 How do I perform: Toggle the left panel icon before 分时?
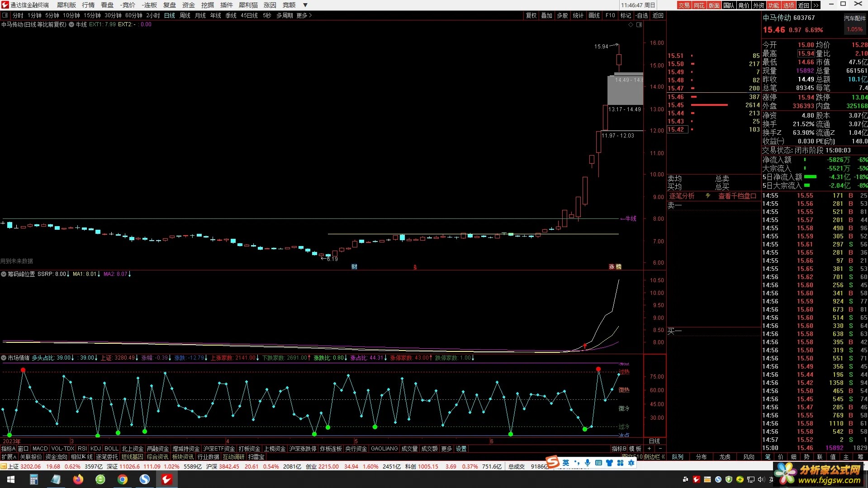[x=5, y=15]
